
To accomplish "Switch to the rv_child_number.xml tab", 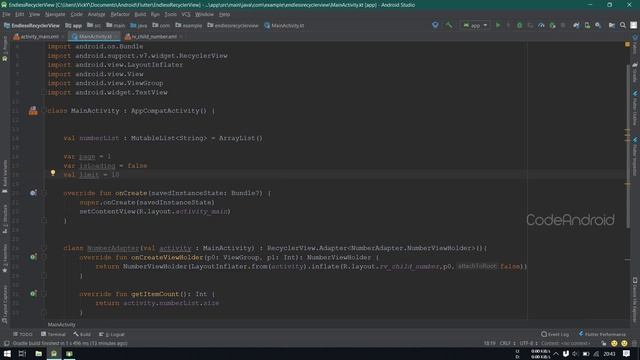I will point(153,36).
